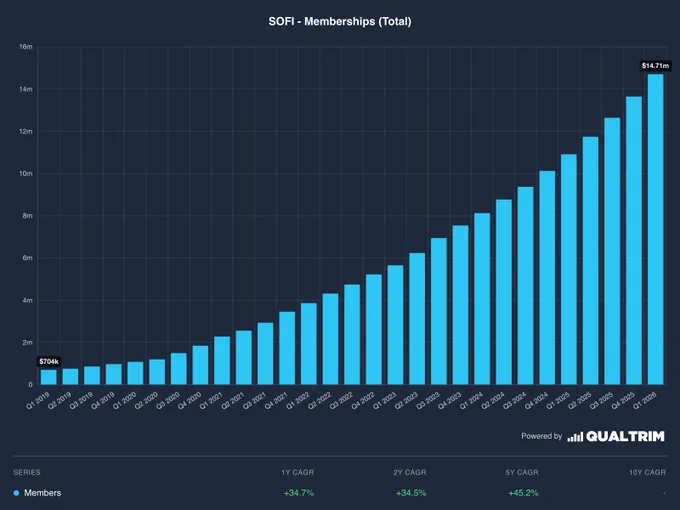The height and width of the screenshot is (510, 680).
Task: Select the Q3 2025 bar
Action: 612,252
